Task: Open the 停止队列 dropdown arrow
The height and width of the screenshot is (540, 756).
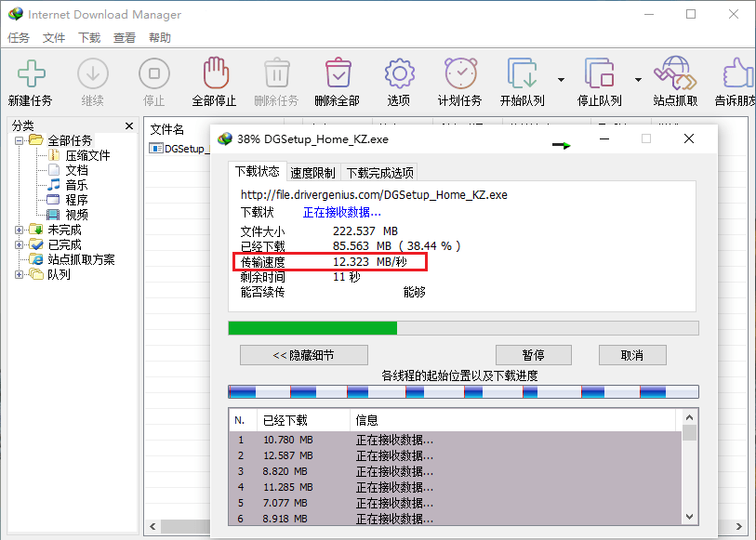Action: pyautogui.click(x=638, y=80)
